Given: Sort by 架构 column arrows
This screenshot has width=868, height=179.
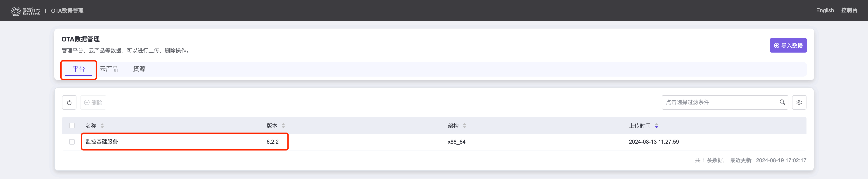Looking at the screenshot, I should [x=464, y=126].
